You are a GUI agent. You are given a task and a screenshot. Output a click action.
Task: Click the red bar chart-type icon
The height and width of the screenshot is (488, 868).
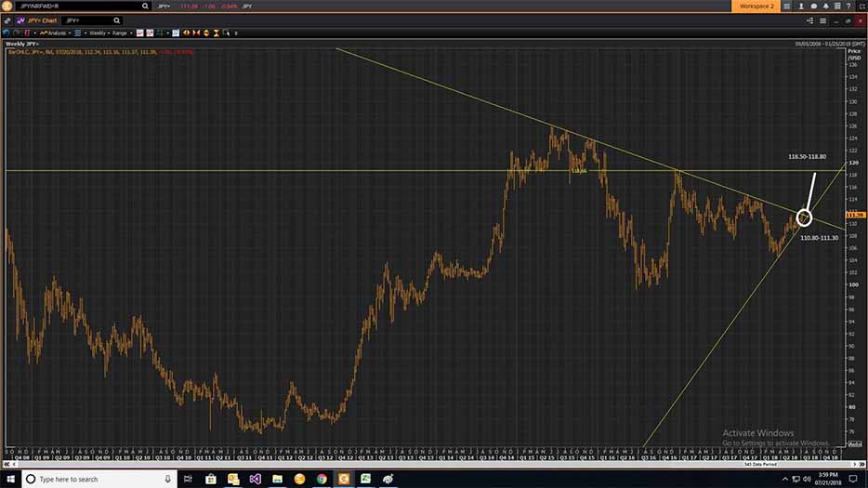click(x=27, y=33)
